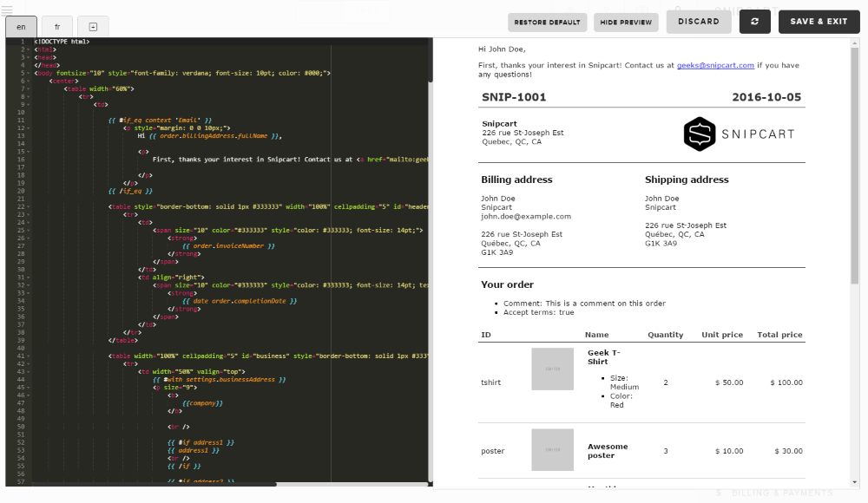Switch to the fr language tab
This screenshot has width=868, height=503.
click(57, 27)
